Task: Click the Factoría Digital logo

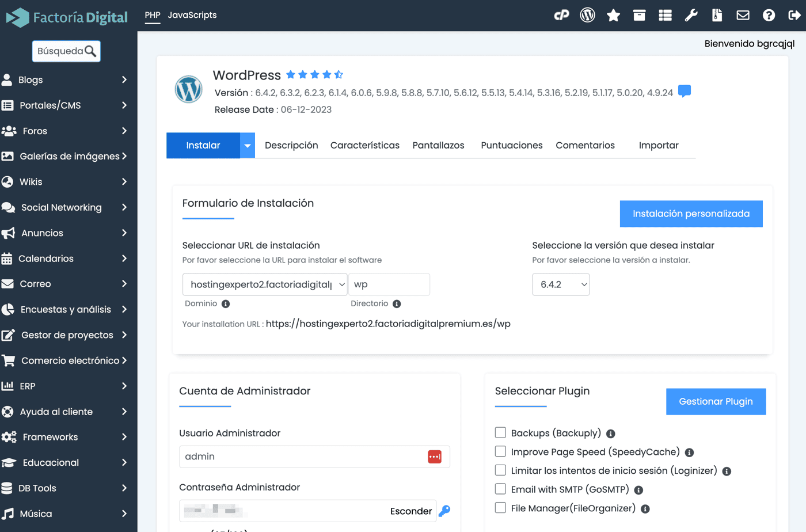Action: pos(67,17)
